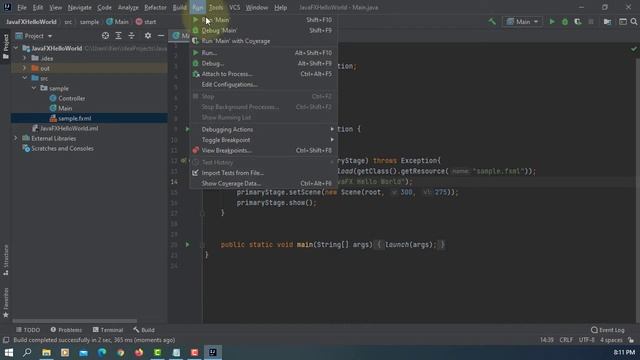Collapse all in Project panel

(x=131, y=36)
